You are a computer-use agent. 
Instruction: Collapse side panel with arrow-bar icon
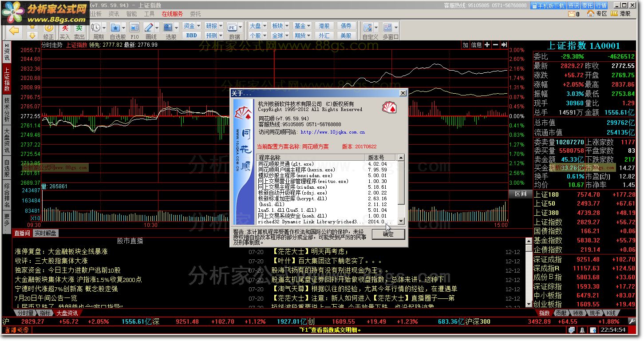(x=504, y=45)
